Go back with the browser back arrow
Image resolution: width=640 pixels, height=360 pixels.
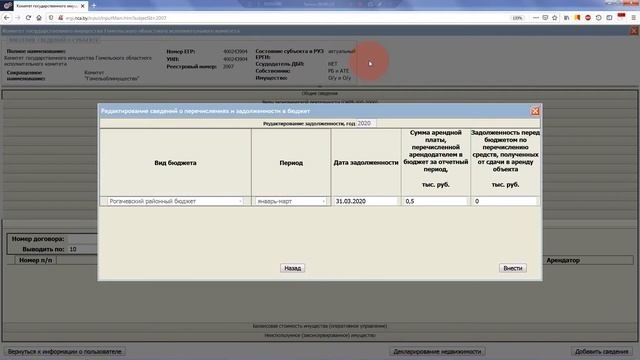pyautogui.click(x=7, y=18)
